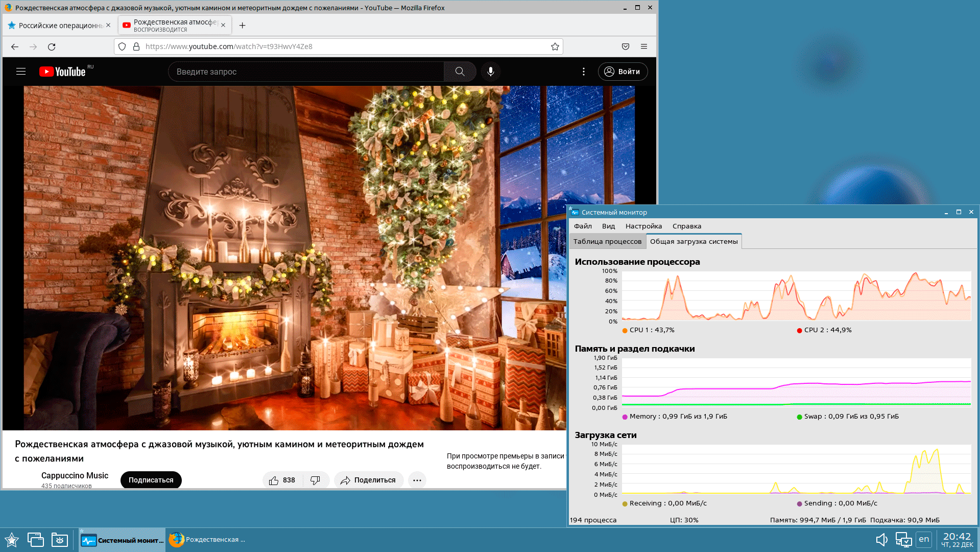The width and height of the screenshot is (980, 552).
Task: Like the video with thumbs up
Action: coord(274,480)
